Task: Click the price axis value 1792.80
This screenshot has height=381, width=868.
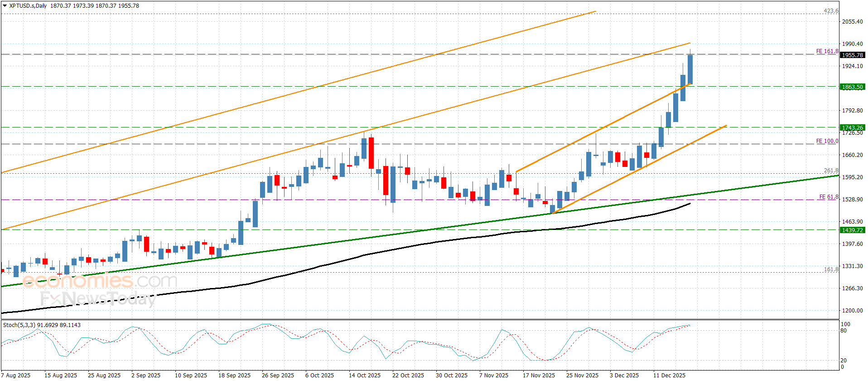Action: [853, 110]
